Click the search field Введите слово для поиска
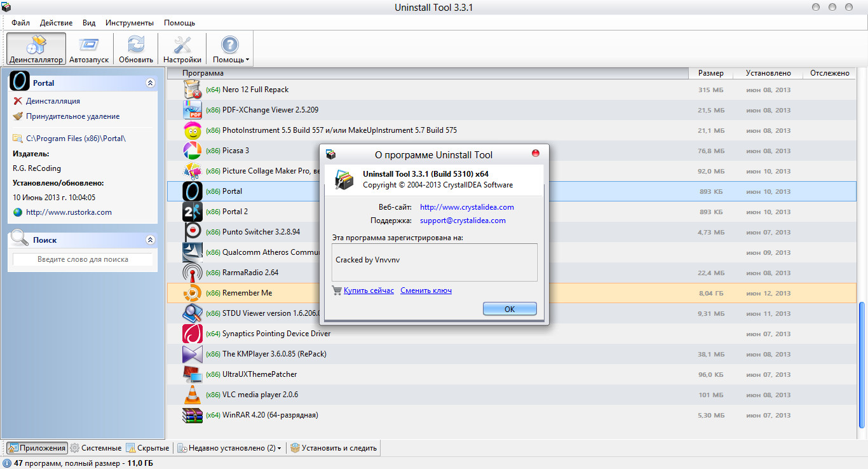The height and width of the screenshot is (469, 868). [83, 259]
